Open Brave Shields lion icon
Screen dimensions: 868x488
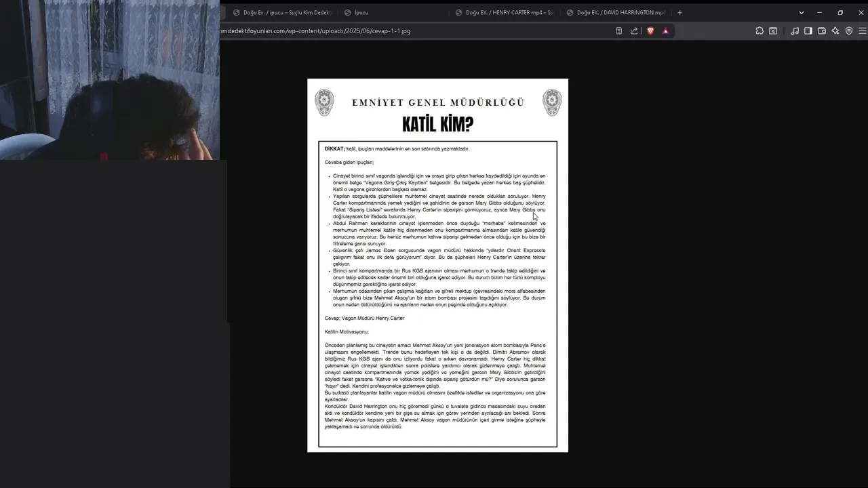(x=650, y=30)
